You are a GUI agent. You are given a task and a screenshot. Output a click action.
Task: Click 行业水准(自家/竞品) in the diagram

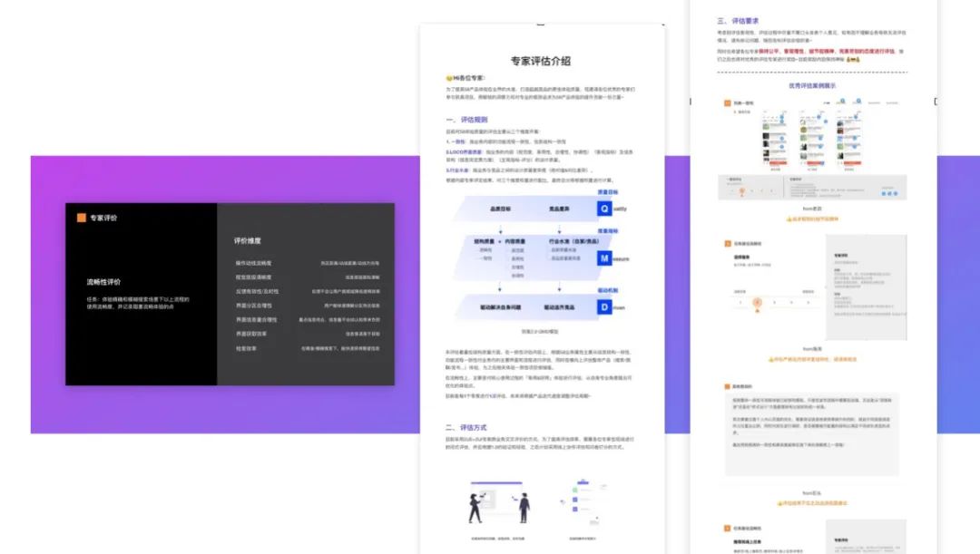tap(573, 241)
